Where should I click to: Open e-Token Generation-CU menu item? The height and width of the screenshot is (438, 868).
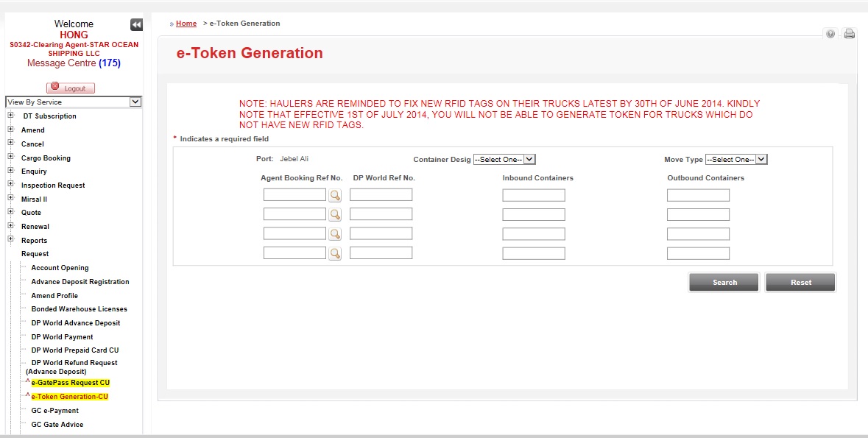(x=70, y=397)
